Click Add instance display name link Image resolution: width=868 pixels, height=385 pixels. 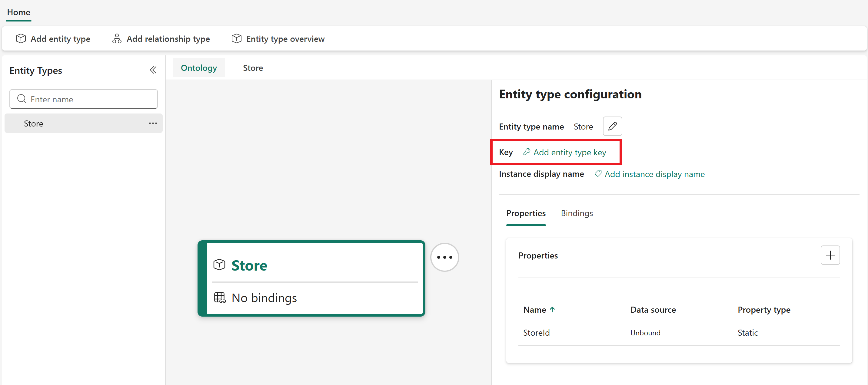(654, 174)
